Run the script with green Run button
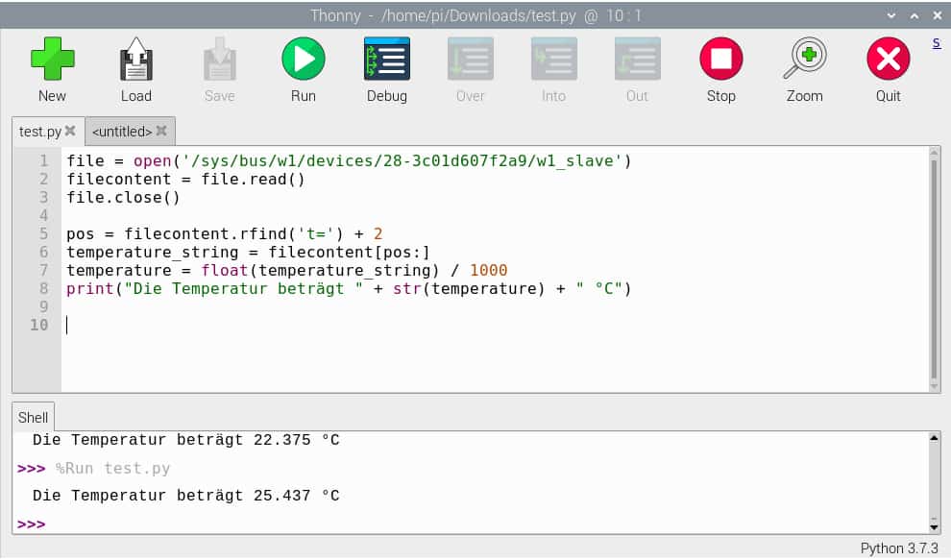The width and height of the screenshot is (951, 560). click(x=304, y=59)
